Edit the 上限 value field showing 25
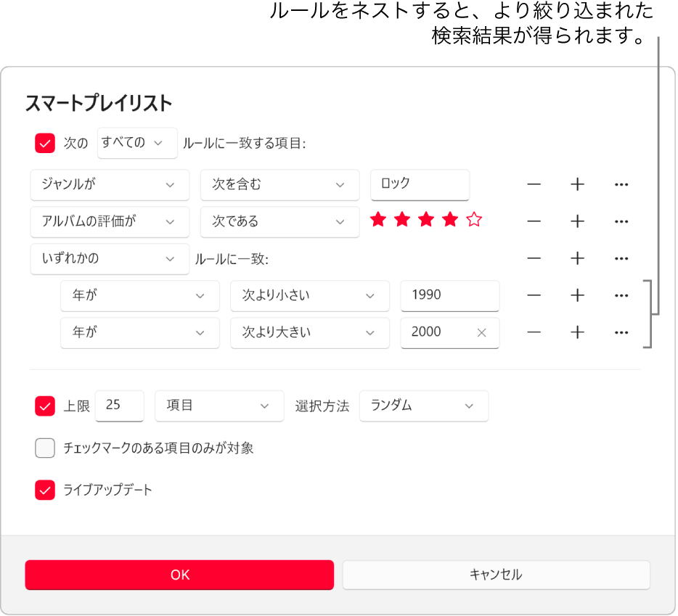 coord(119,406)
